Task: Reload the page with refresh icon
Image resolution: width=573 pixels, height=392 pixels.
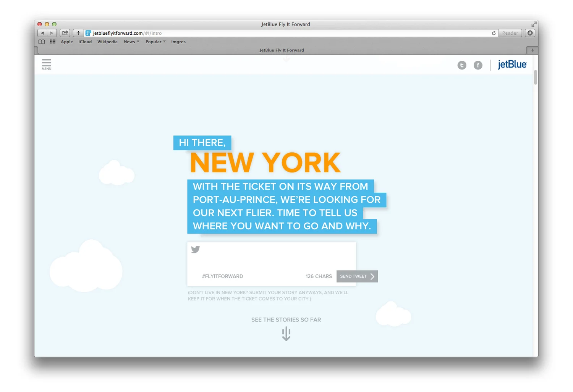Action: pos(494,33)
